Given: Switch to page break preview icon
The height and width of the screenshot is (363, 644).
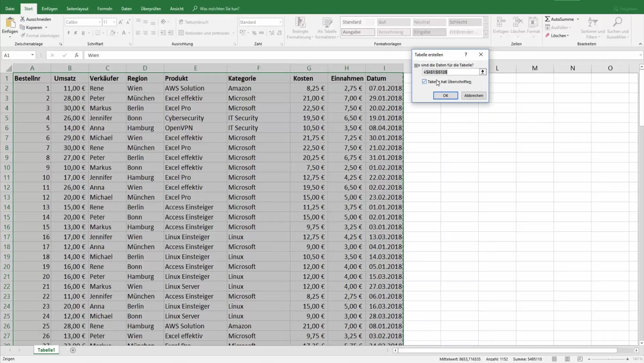Looking at the screenshot, I should pos(580,359).
